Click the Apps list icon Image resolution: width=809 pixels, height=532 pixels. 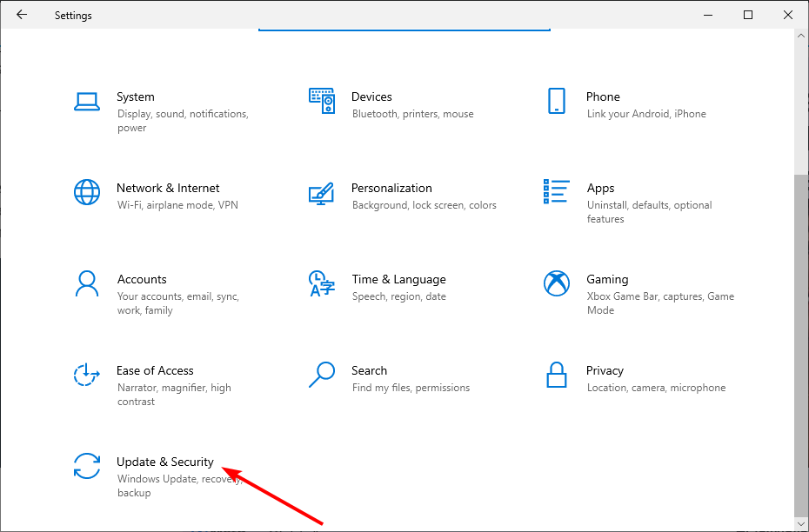556,192
